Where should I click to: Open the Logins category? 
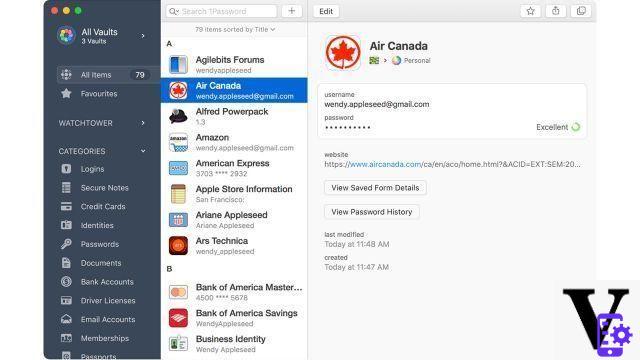tap(92, 169)
